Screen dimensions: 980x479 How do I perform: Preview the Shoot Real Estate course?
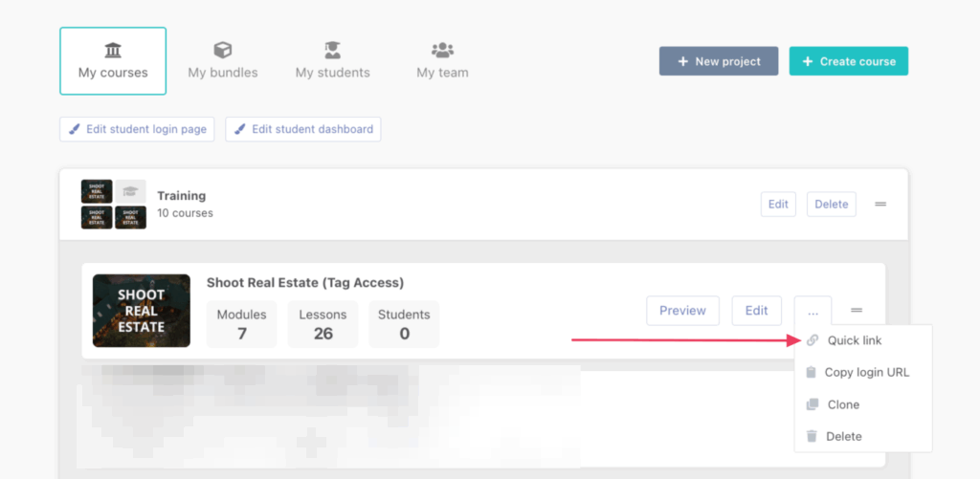[x=682, y=311]
